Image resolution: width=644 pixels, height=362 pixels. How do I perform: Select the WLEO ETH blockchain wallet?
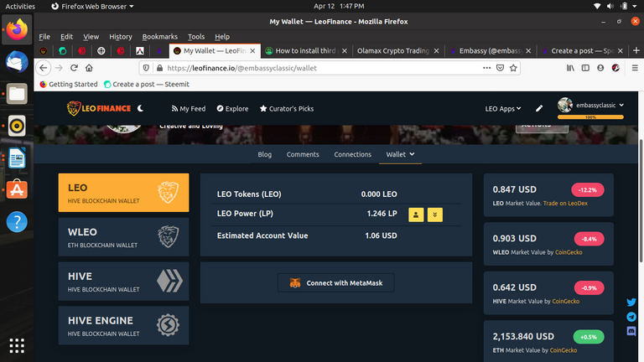(123, 237)
